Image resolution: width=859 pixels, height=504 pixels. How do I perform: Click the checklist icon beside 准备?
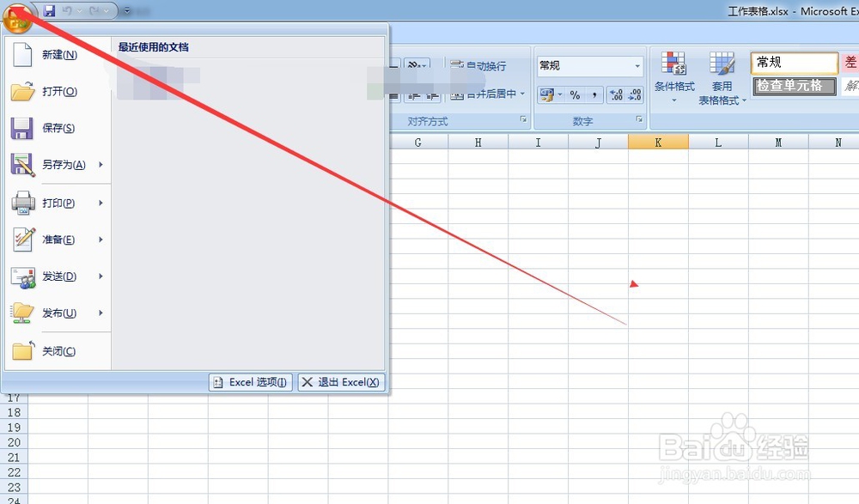[x=23, y=240]
